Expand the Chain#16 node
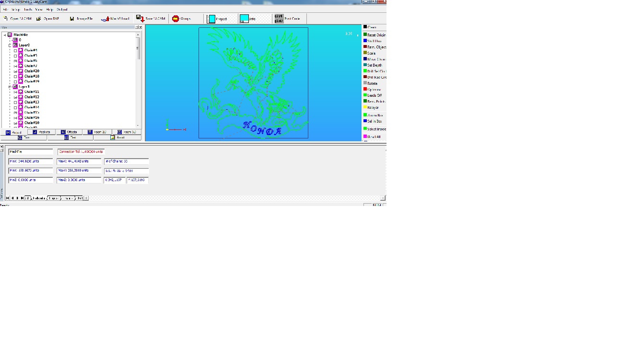 click(x=15, y=118)
